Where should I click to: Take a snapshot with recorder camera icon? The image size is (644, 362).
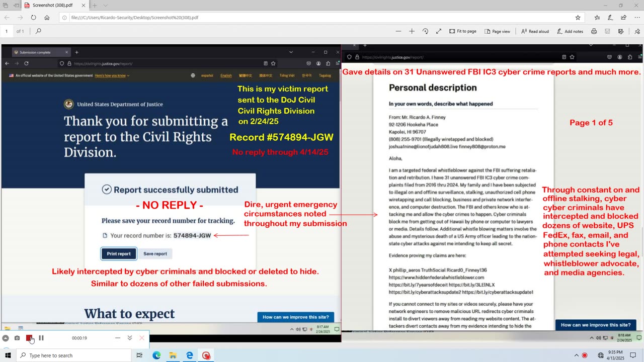tap(17, 338)
